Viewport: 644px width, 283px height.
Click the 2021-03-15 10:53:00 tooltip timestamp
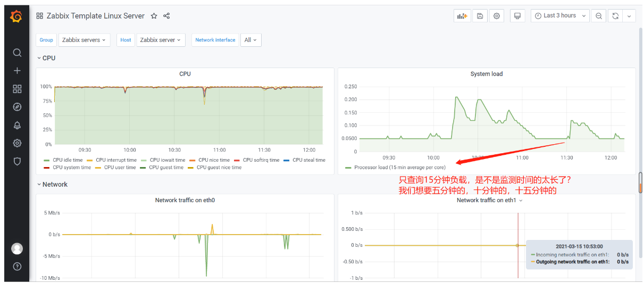[x=580, y=246]
